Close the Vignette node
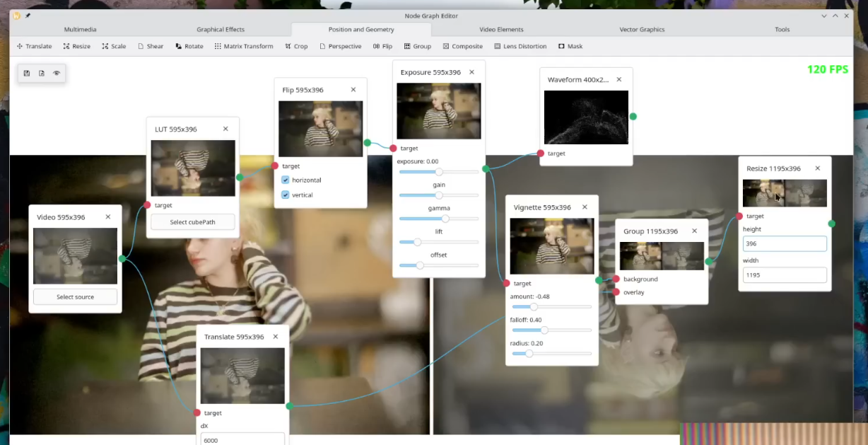 pos(585,207)
